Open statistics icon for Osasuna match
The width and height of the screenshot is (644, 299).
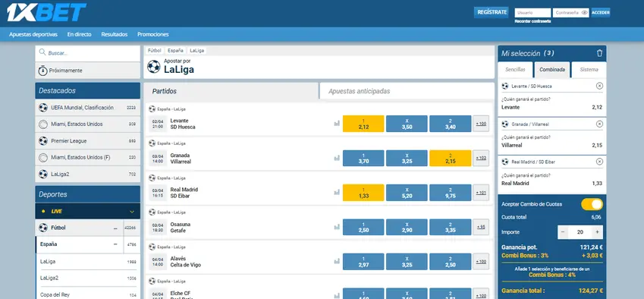[x=337, y=227]
